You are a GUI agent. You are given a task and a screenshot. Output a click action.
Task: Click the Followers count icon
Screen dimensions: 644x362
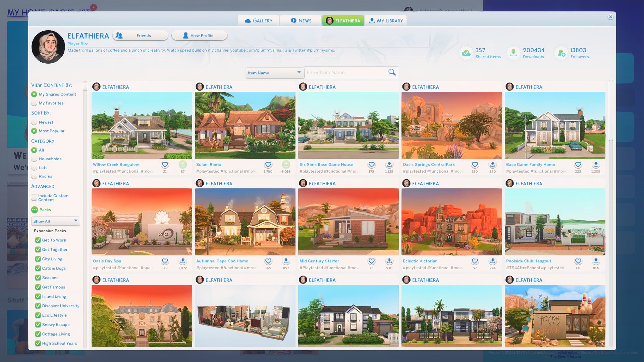point(561,53)
